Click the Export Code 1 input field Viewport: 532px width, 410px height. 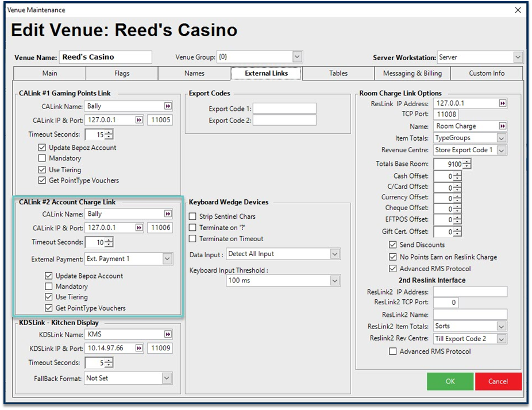coord(284,109)
